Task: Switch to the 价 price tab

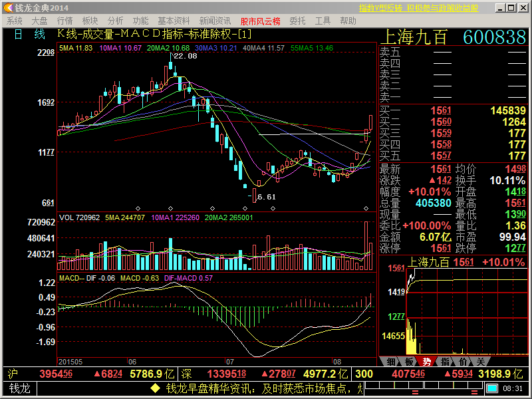Action: point(462,362)
